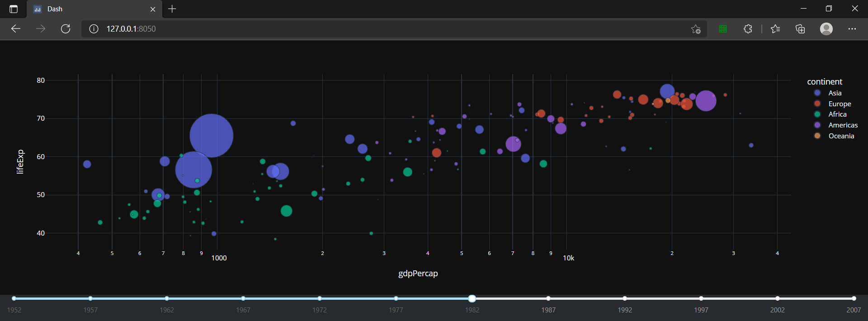Toggle Oceania legend entry

[840, 136]
